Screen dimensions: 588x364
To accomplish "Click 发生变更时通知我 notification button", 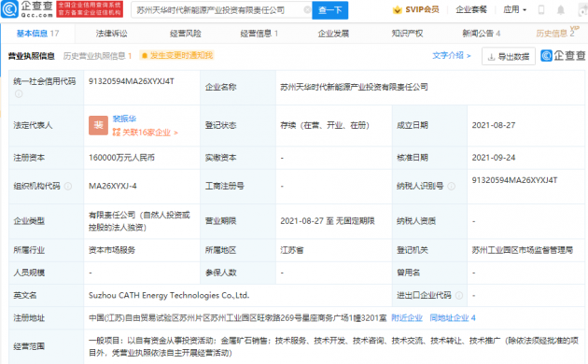I will (177, 55).
